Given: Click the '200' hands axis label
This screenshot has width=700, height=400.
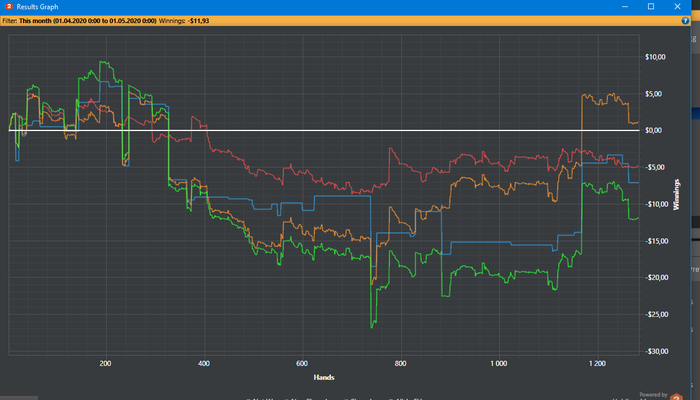Looking at the screenshot, I should click(x=105, y=363).
